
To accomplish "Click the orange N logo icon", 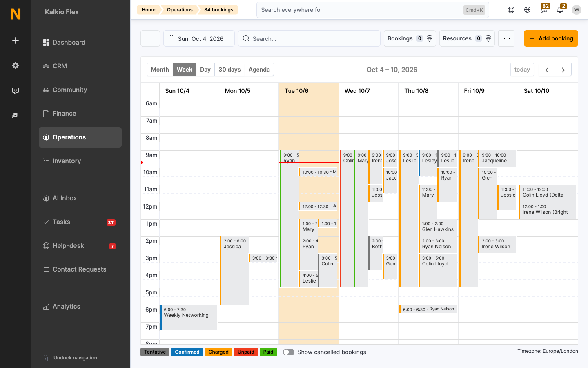I will pyautogui.click(x=16, y=14).
